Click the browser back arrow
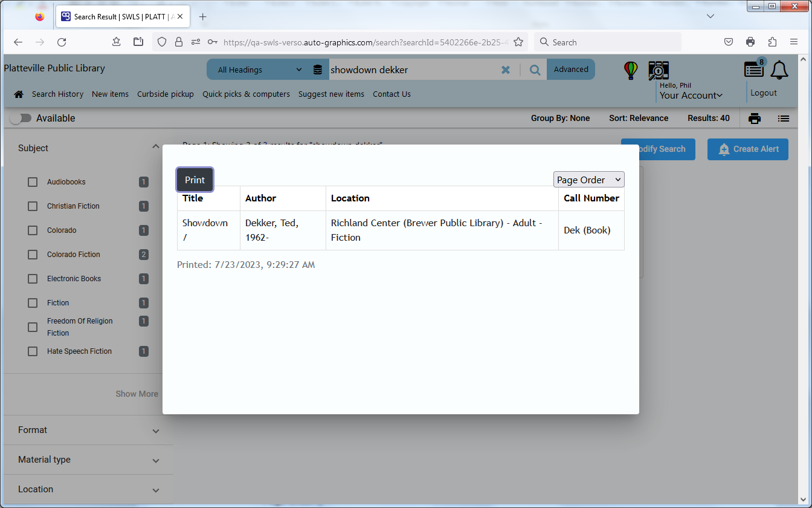 tap(18, 42)
